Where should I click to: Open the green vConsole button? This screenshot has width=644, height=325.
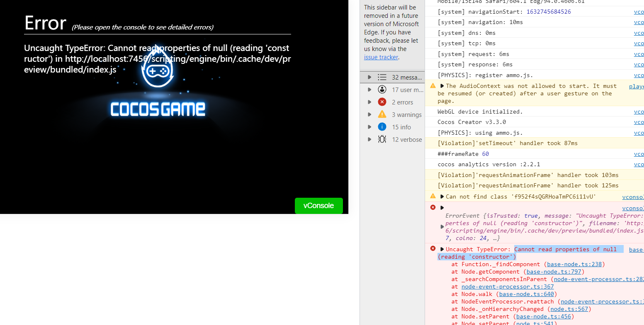(x=319, y=206)
